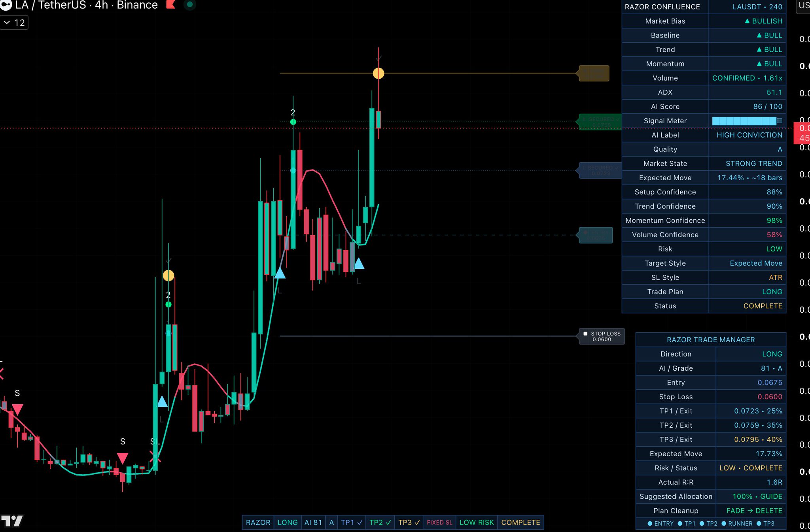Click the AI Score value 86 / 100

768,106
